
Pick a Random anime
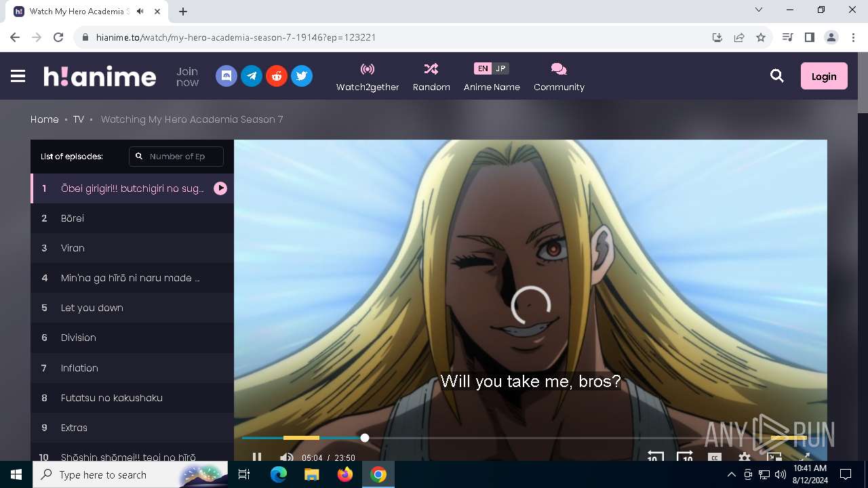point(431,77)
